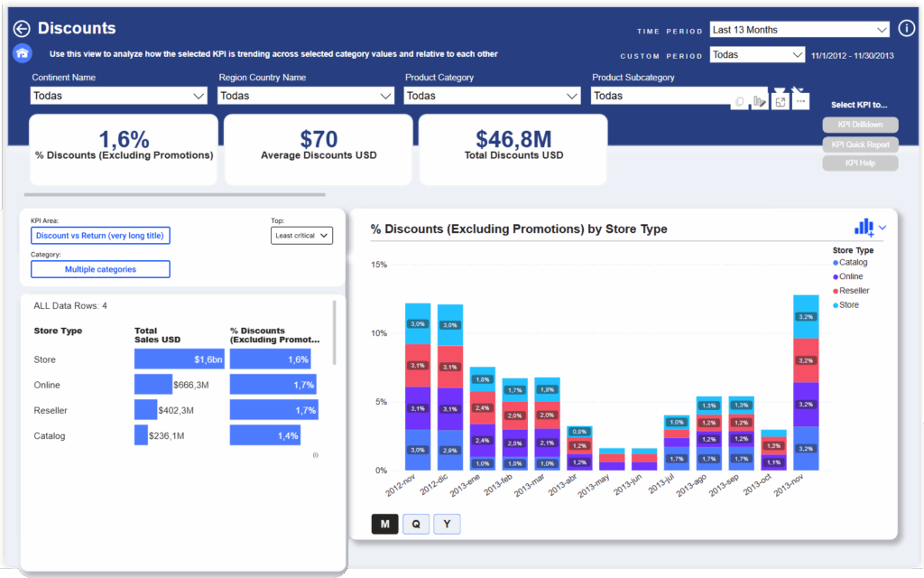Click the Multiple categories button
This screenshot has width=924, height=578.
pos(100,269)
